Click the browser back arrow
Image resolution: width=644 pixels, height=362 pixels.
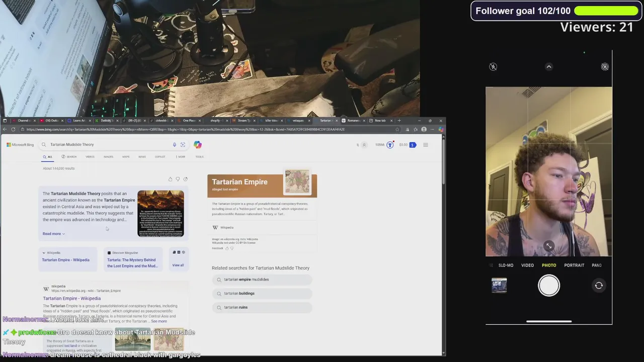(x=5, y=129)
